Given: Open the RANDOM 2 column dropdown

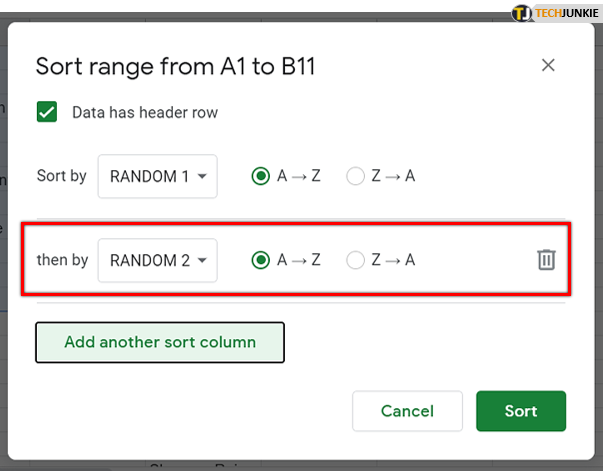Looking at the screenshot, I should (158, 260).
